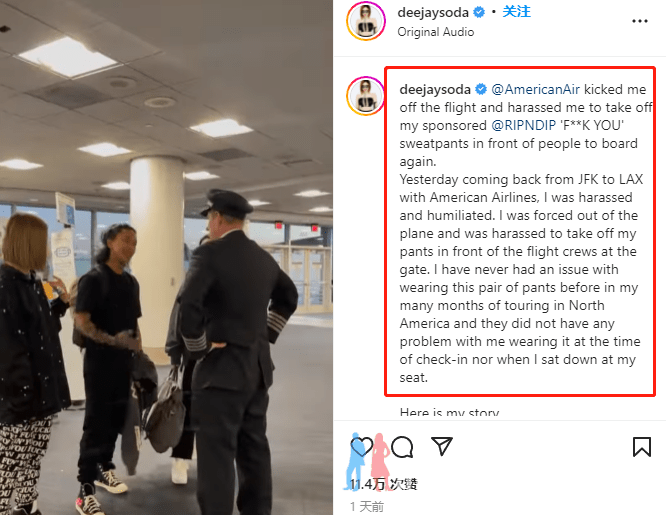Click the 1 天前 post timestamp
This screenshot has width=666, height=515.
[367, 506]
